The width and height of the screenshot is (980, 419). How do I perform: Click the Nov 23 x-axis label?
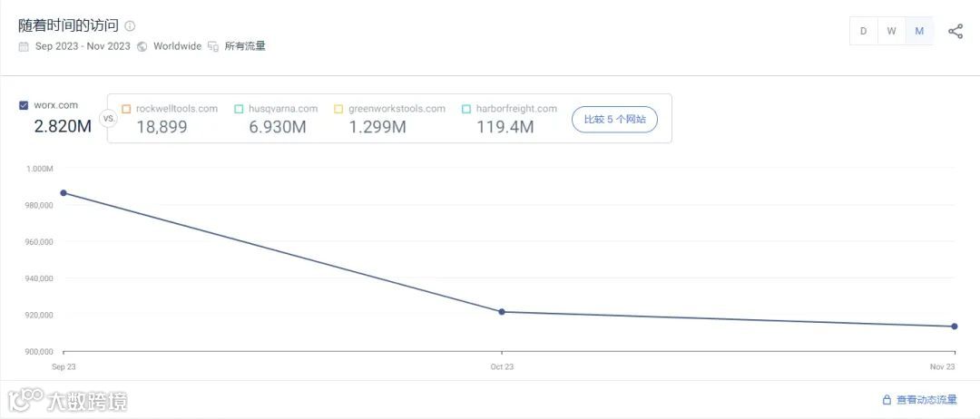click(x=944, y=367)
